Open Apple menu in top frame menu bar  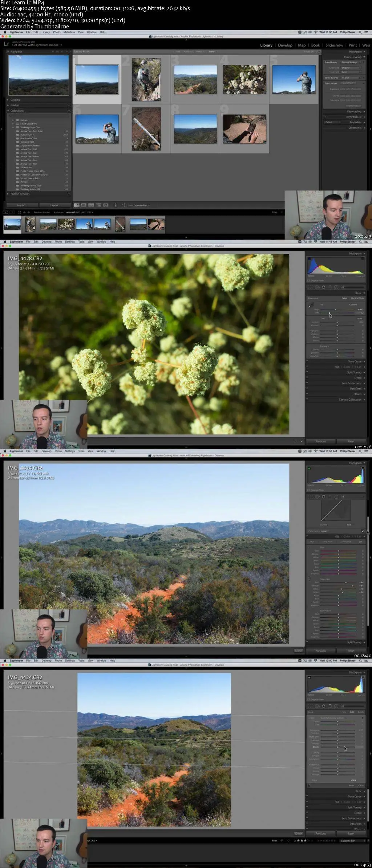tap(5, 32)
